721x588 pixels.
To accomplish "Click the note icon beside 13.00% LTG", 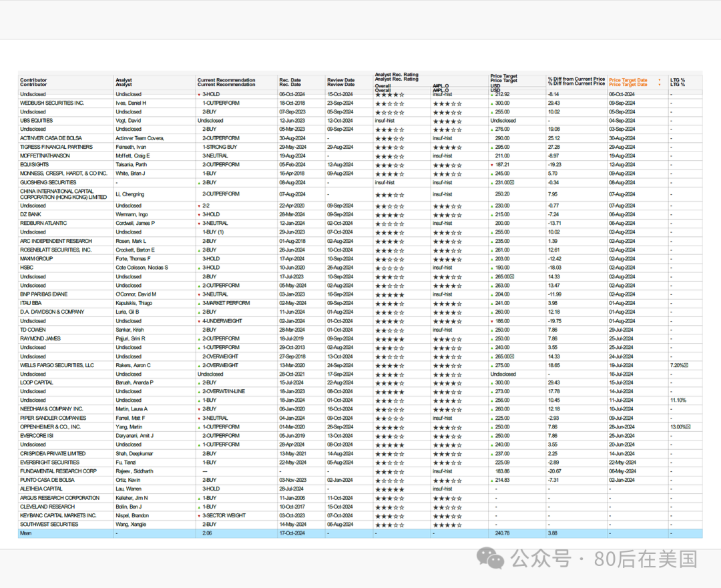I will pos(688,427).
